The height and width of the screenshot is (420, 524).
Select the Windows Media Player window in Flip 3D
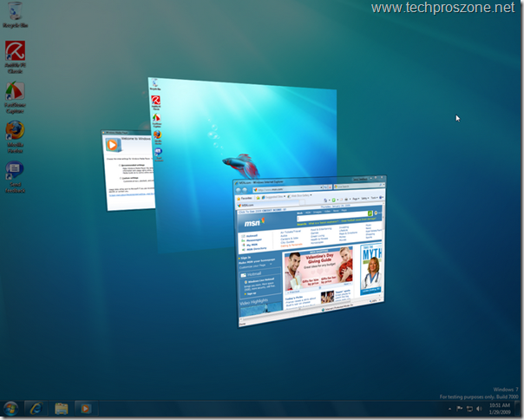pyautogui.click(x=128, y=171)
